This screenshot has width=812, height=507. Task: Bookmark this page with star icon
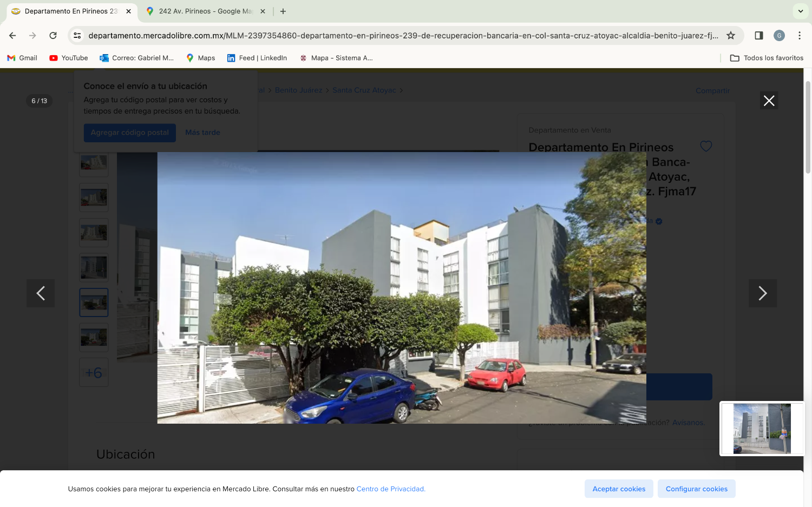coord(731,36)
